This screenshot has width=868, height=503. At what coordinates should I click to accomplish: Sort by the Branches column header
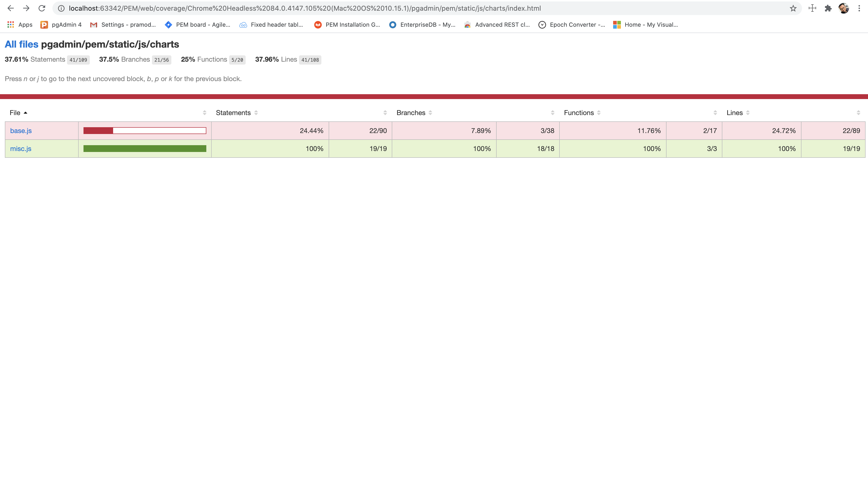point(411,113)
